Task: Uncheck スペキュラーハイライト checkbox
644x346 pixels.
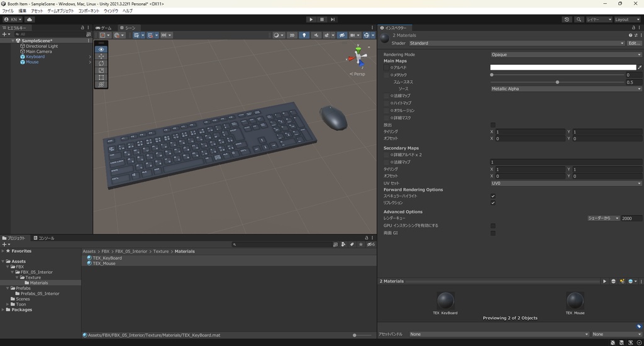Action: 493,196
